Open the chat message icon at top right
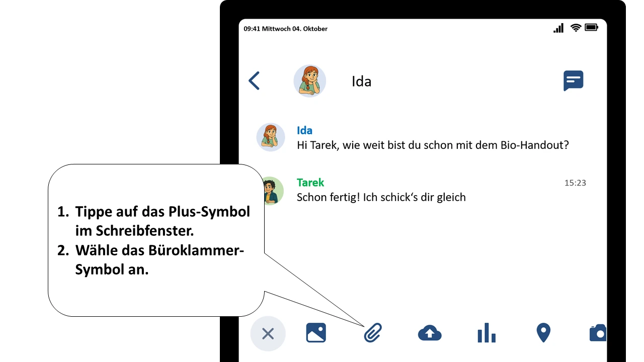 pyautogui.click(x=574, y=80)
